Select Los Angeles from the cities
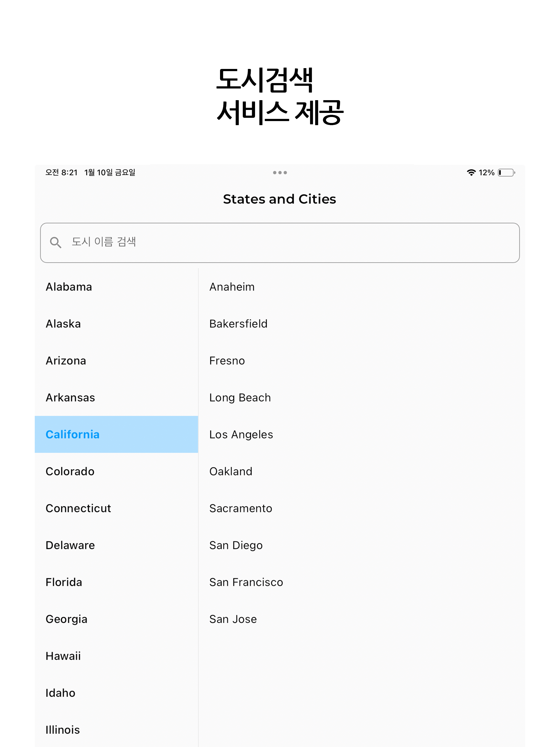560x747 pixels. pyautogui.click(x=362, y=434)
